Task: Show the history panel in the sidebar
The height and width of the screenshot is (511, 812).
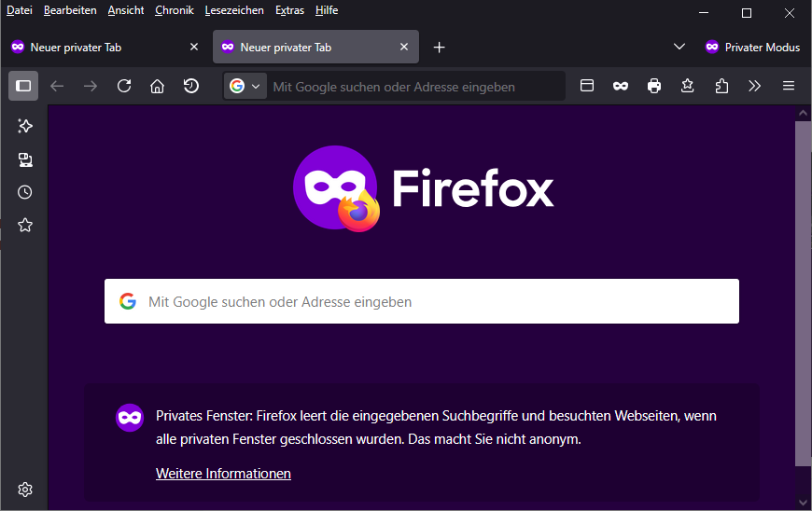Action: (25, 192)
